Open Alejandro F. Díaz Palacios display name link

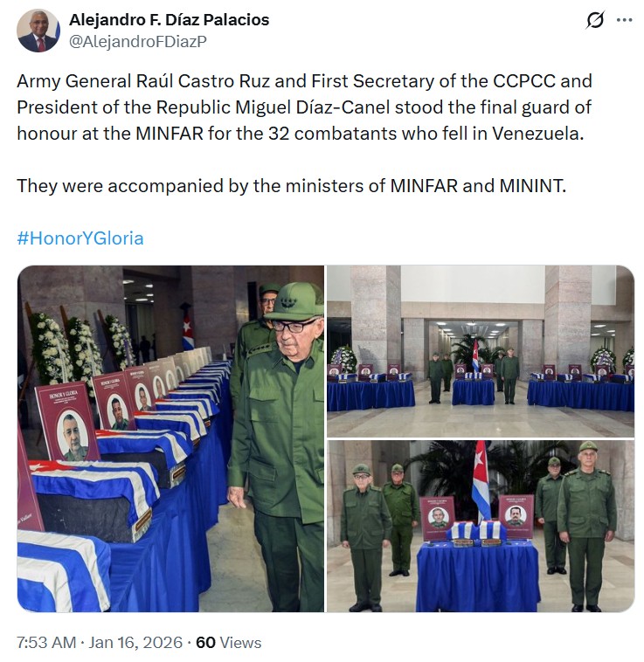(x=169, y=19)
